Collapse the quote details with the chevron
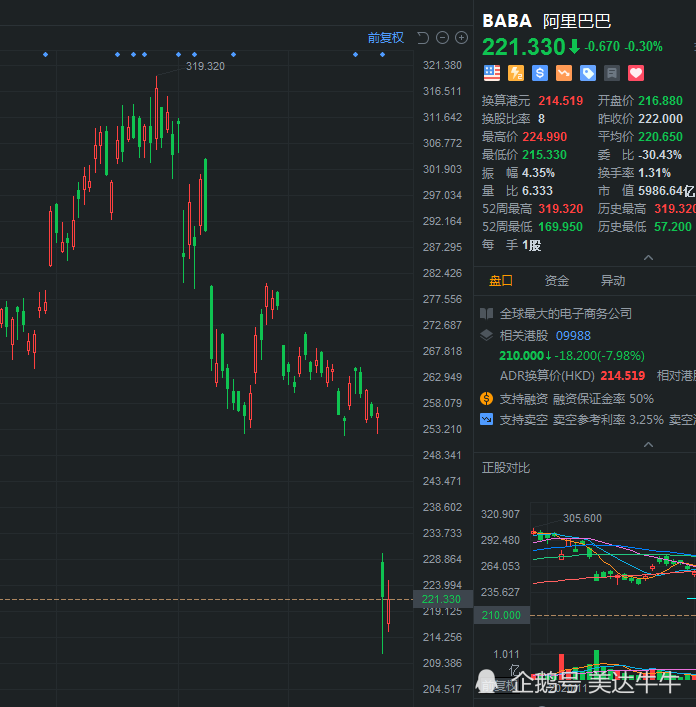Viewport: 696px width, 707px height. 648,257
